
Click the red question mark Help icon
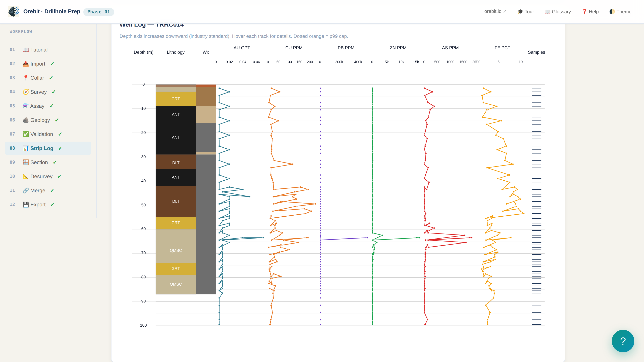point(584,12)
